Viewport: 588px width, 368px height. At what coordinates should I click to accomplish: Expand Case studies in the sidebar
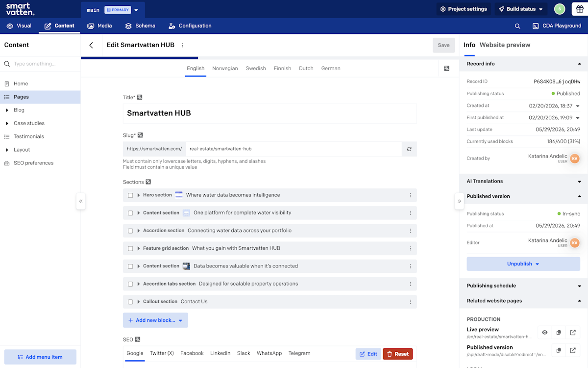tap(7, 123)
